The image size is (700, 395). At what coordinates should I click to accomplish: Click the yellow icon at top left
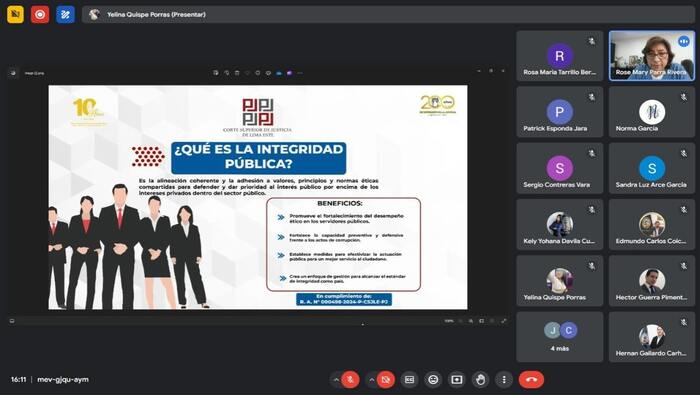15,14
